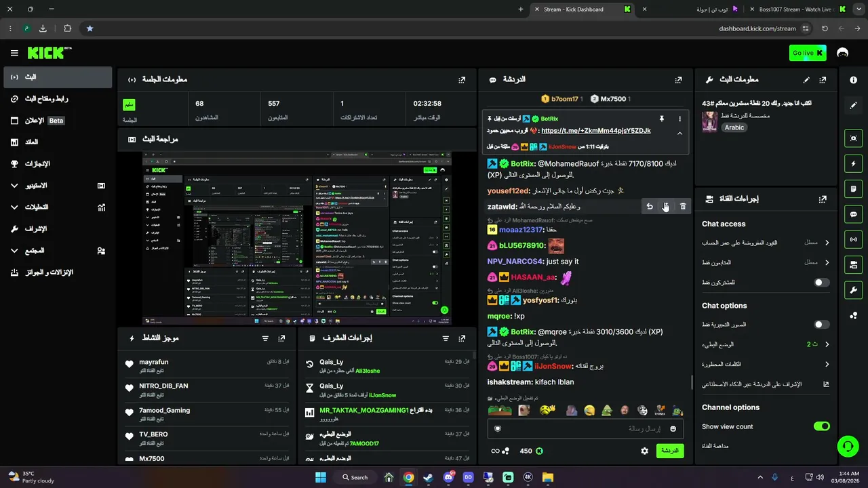Open Stream URL and key page
Screen dimensions: 868x488
tap(58, 99)
